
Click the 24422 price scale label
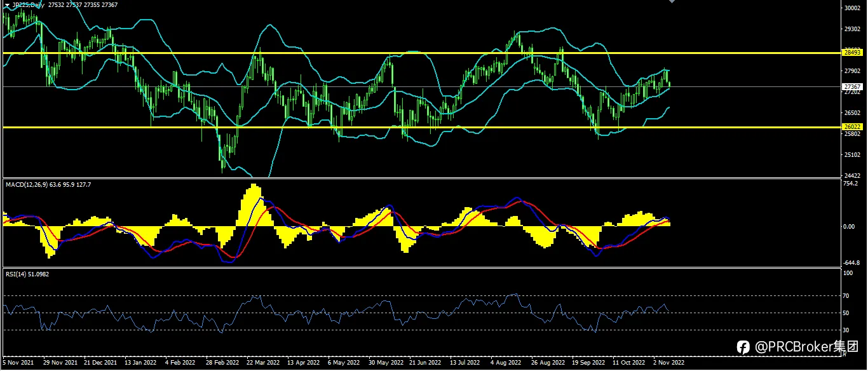851,175
